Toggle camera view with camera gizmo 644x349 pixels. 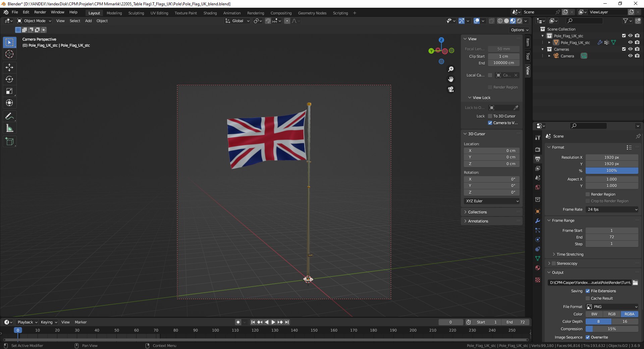coord(451,89)
